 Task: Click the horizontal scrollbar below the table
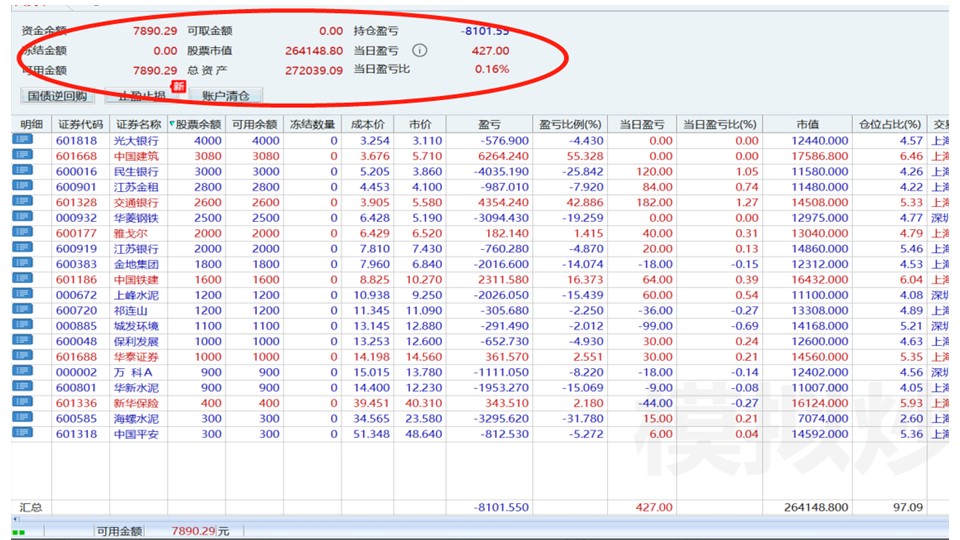pos(480,520)
